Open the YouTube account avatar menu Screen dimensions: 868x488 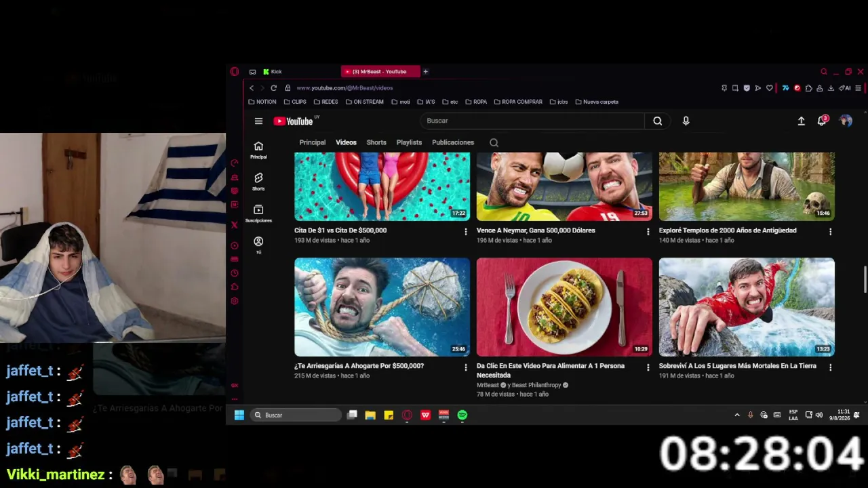coord(846,121)
